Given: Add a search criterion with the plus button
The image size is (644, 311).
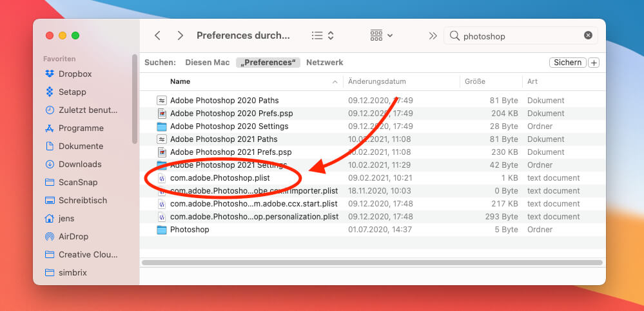Looking at the screenshot, I should click(594, 63).
